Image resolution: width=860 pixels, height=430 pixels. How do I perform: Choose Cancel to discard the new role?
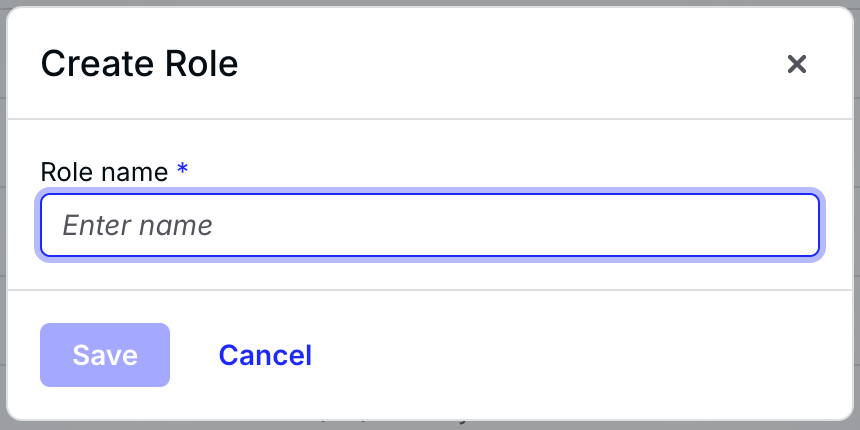point(265,355)
